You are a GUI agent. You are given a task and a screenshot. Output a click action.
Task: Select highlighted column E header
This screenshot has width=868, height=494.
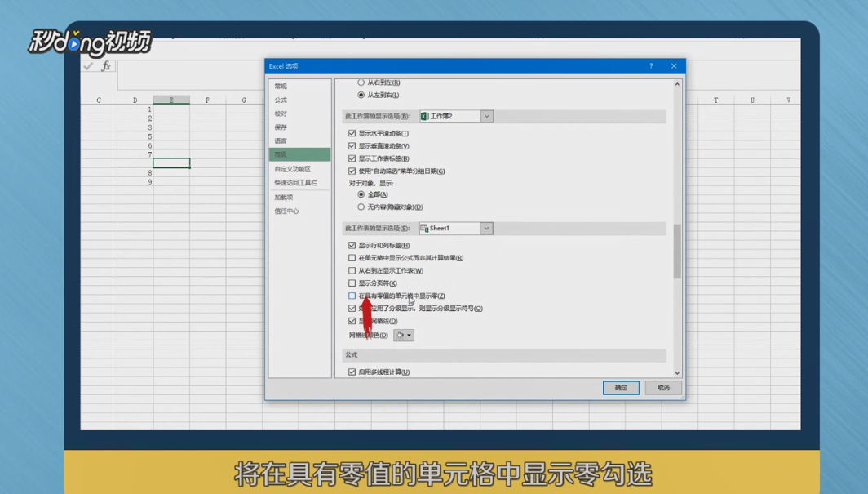pos(171,100)
